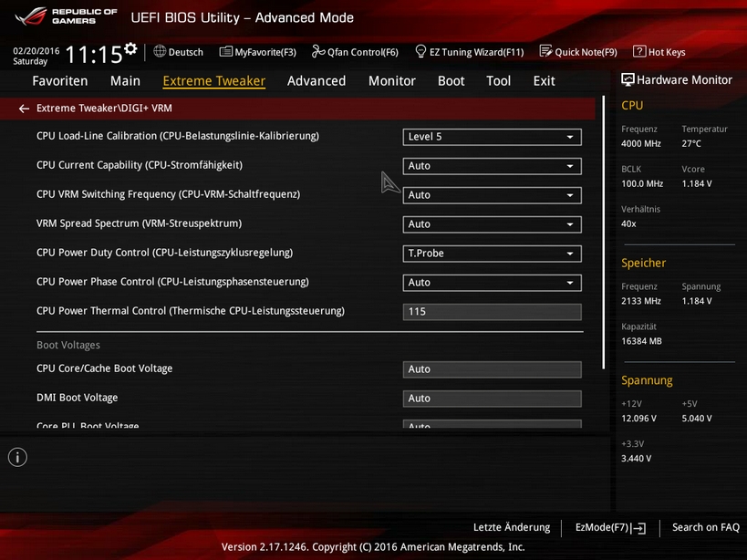
Task: Click back arrow of Extreme Tweaker\DIGI+ VRM
Action: click(x=24, y=109)
